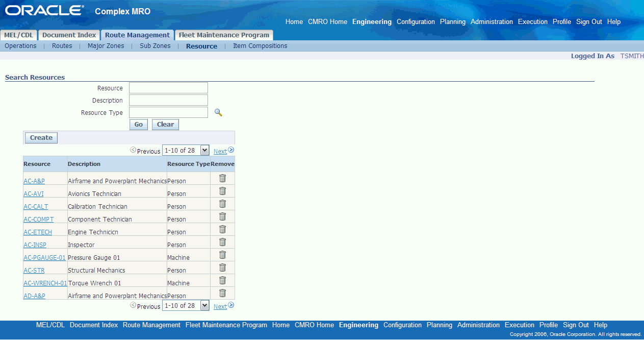Open Engineering in top header

(x=372, y=22)
